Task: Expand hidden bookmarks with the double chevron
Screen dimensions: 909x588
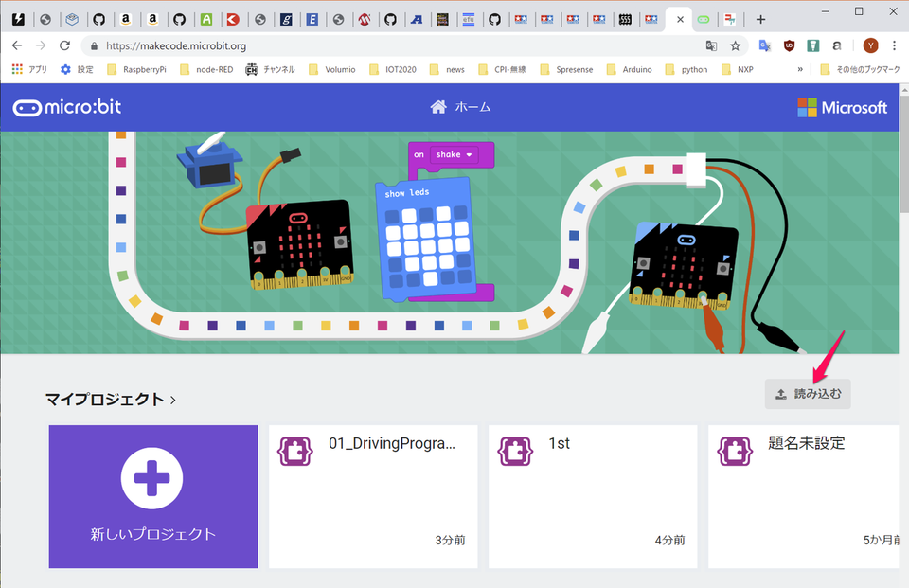Action: pos(801,69)
